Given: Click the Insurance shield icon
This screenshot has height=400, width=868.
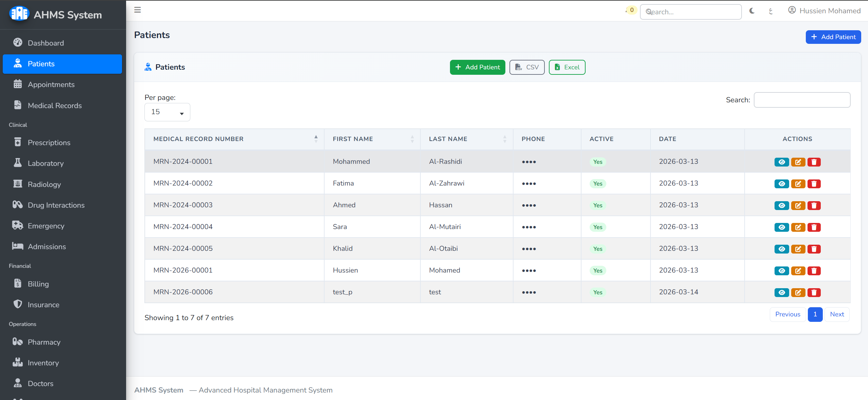Looking at the screenshot, I should point(18,305).
